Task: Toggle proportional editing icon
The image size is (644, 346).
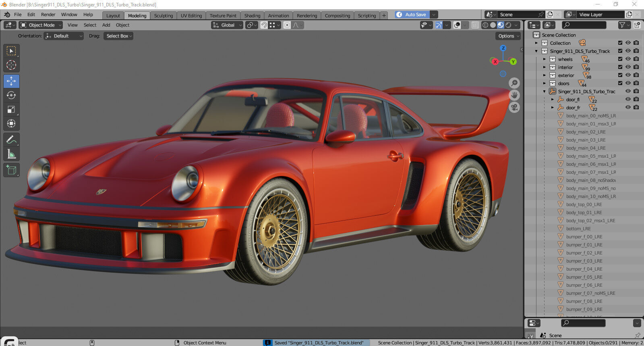Action: [287, 25]
